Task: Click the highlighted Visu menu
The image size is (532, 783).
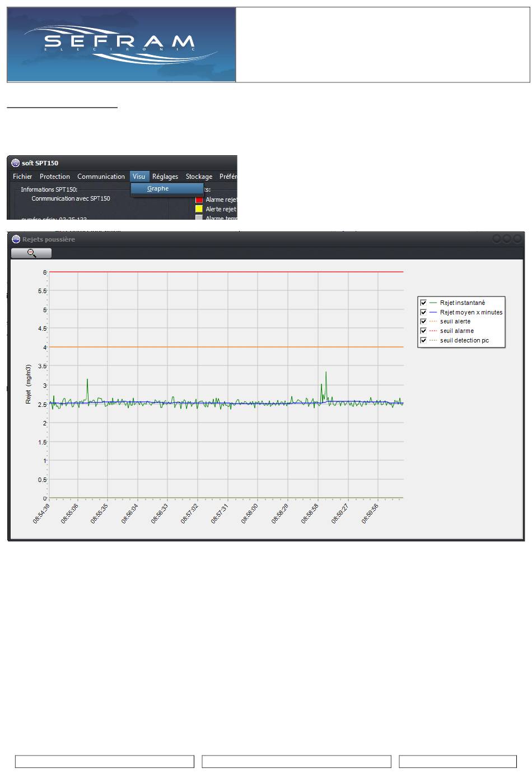Action: (139, 177)
